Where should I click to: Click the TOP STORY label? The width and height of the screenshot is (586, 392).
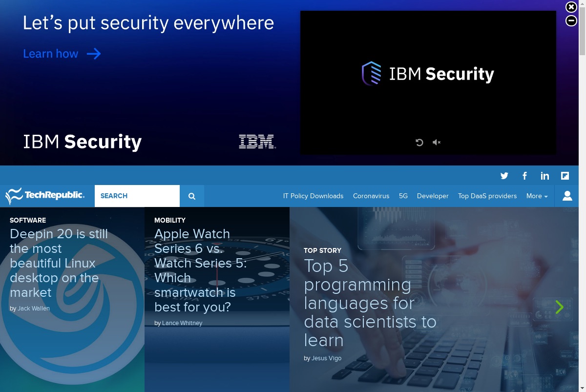(x=322, y=250)
